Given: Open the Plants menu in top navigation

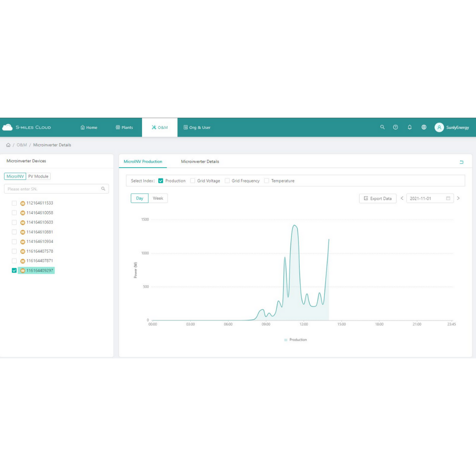Looking at the screenshot, I should 124,127.
